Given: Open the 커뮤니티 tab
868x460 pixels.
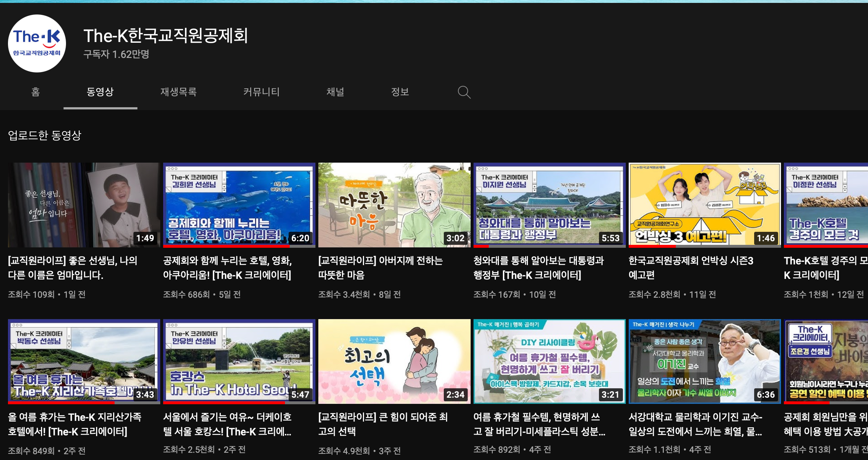Looking at the screenshot, I should (x=261, y=92).
